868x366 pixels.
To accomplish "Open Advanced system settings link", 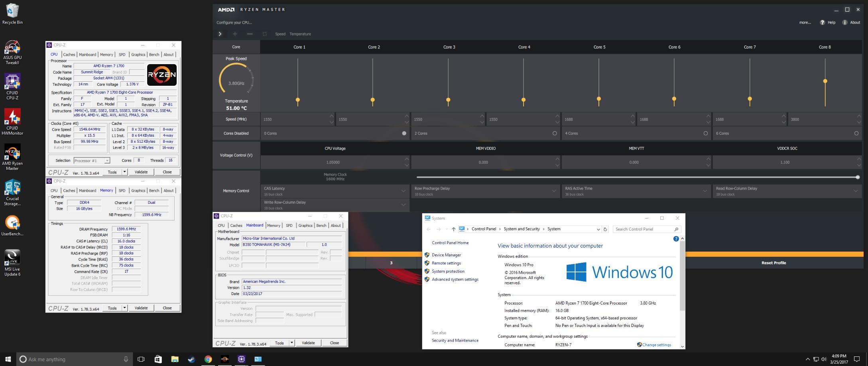I will [x=455, y=279].
